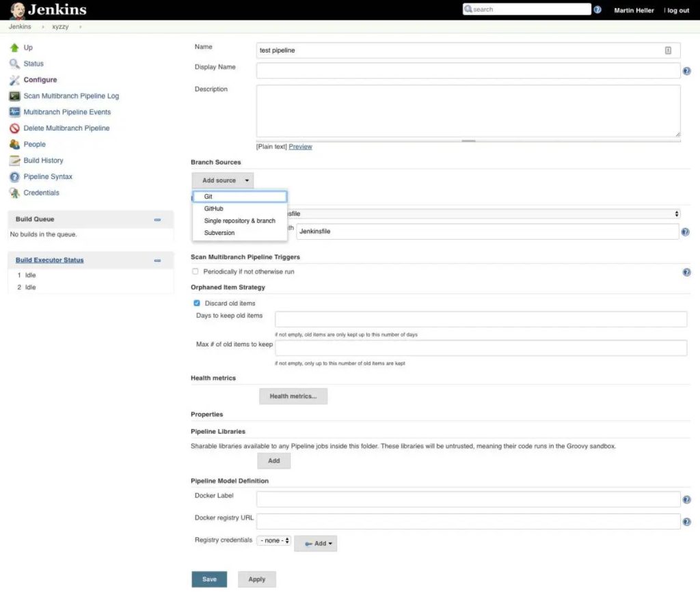Select Git from the source menu
The width and height of the screenshot is (700, 593).
click(208, 196)
